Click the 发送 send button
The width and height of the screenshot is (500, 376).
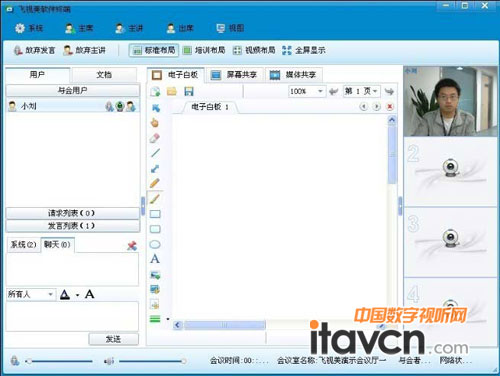click(x=113, y=339)
